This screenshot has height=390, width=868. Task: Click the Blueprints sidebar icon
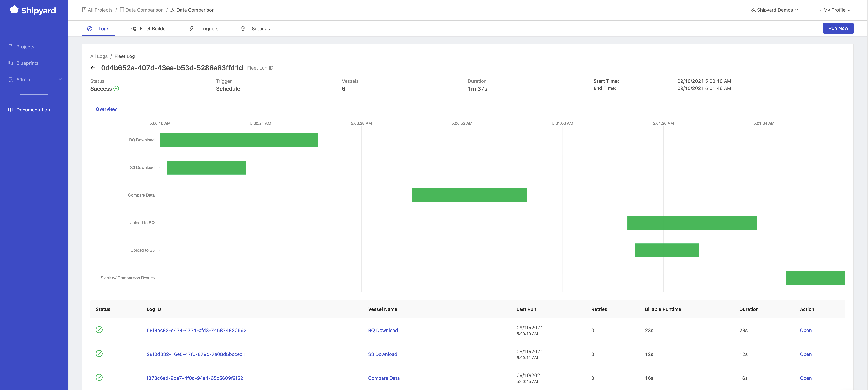10,63
